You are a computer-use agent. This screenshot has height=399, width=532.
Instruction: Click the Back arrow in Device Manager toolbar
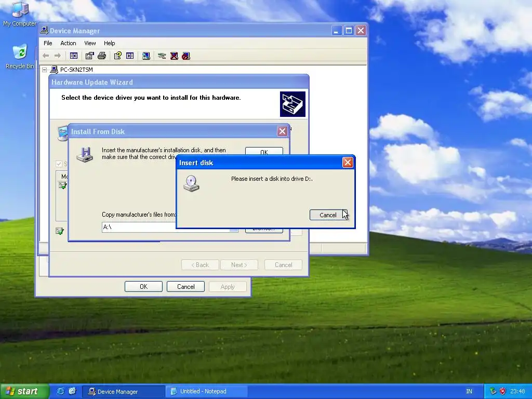click(x=46, y=56)
